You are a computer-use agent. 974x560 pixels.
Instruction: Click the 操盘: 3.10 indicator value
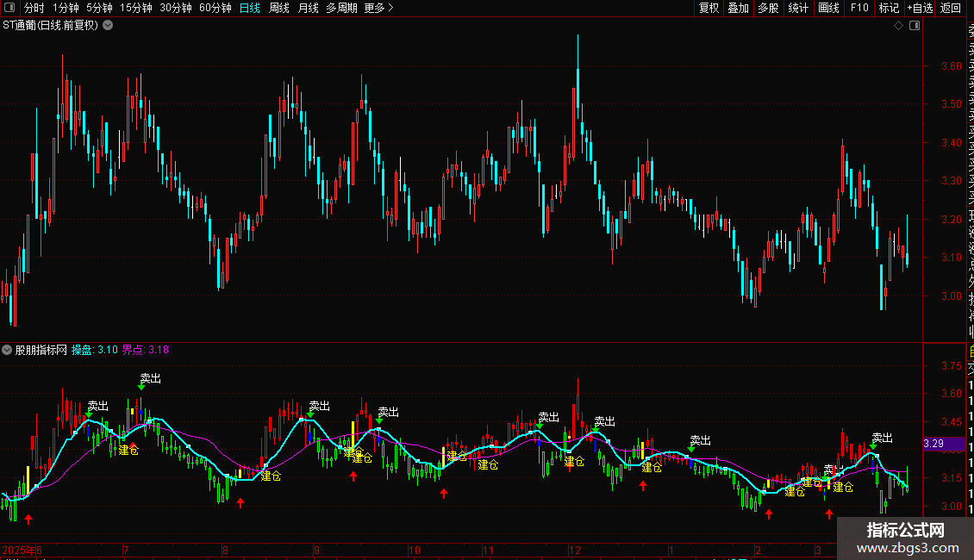pos(95,350)
